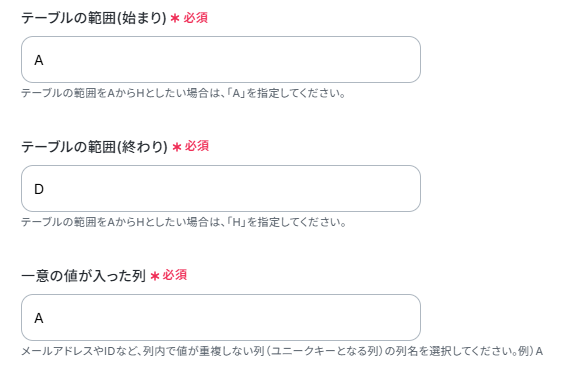
Task: Select the 必須 badge next to テーブルの範囲(始まり)
Action: pyautogui.click(x=196, y=18)
